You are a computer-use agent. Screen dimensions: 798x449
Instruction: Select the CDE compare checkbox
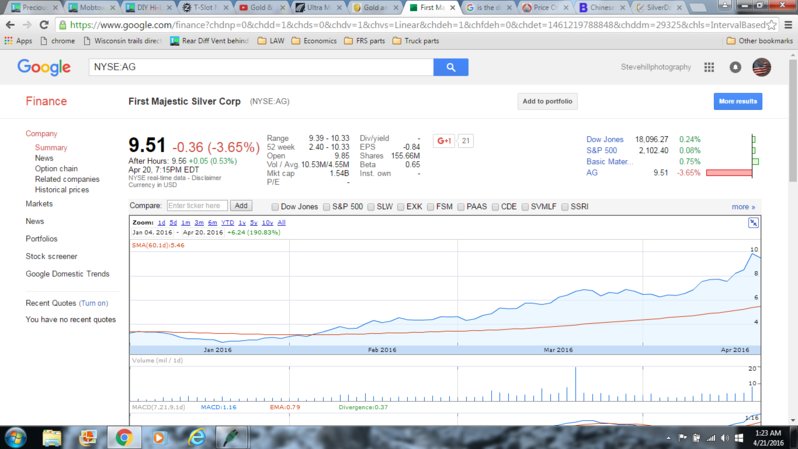point(495,207)
